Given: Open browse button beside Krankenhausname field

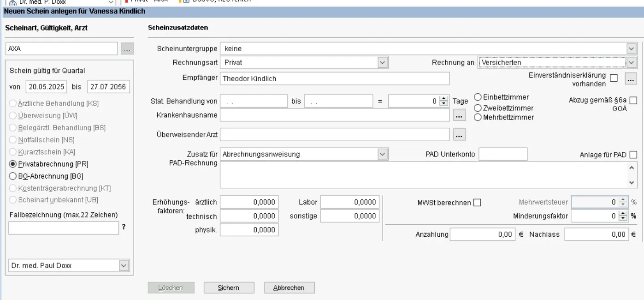Looking at the screenshot, I should [459, 115].
